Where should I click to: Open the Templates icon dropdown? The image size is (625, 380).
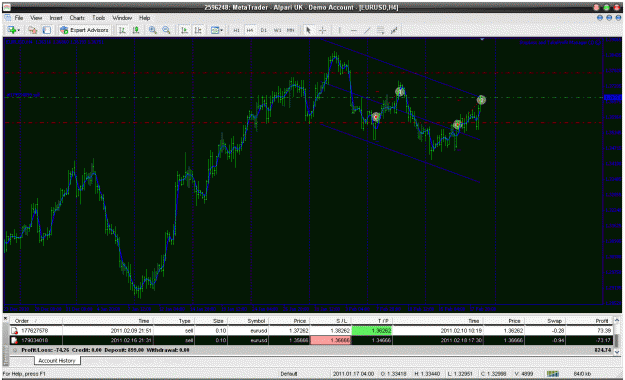pos(216,30)
